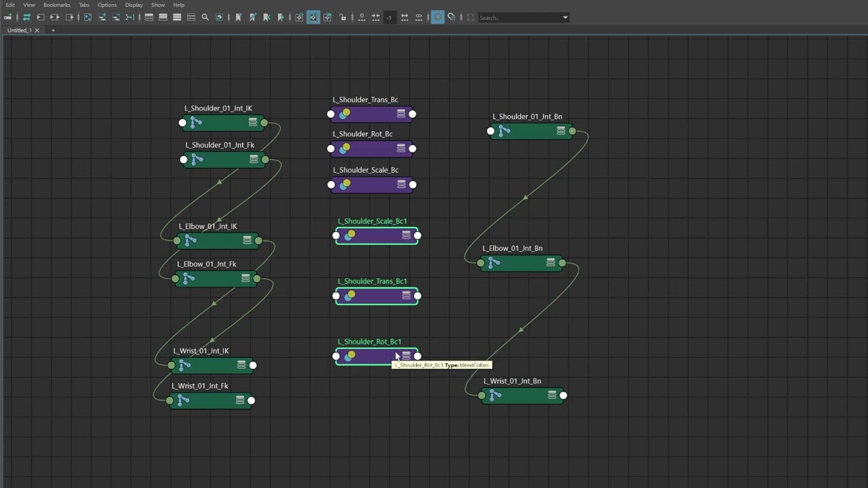Toggle grid visibility in the toolbar
This screenshot has width=868, height=488.
coord(437,17)
